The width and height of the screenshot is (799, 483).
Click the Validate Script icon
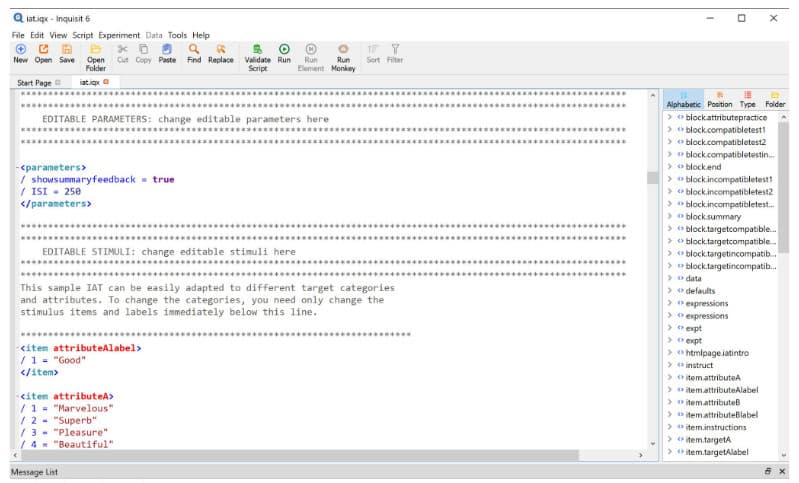tap(257, 49)
